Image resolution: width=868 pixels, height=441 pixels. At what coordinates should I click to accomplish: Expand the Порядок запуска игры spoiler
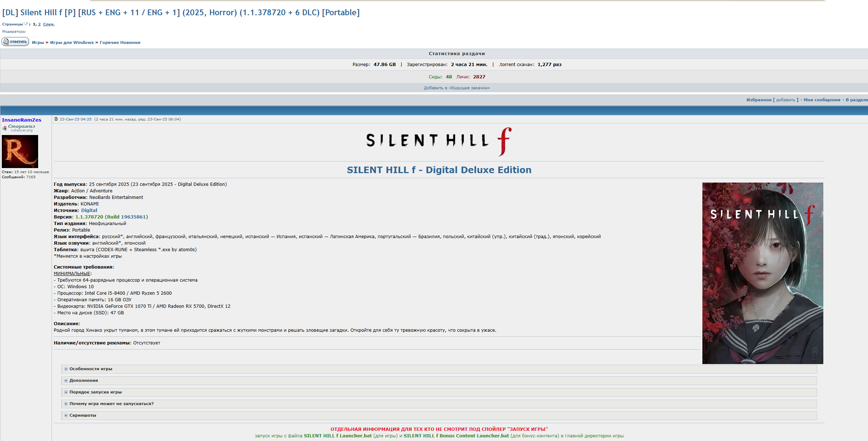[96, 392]
